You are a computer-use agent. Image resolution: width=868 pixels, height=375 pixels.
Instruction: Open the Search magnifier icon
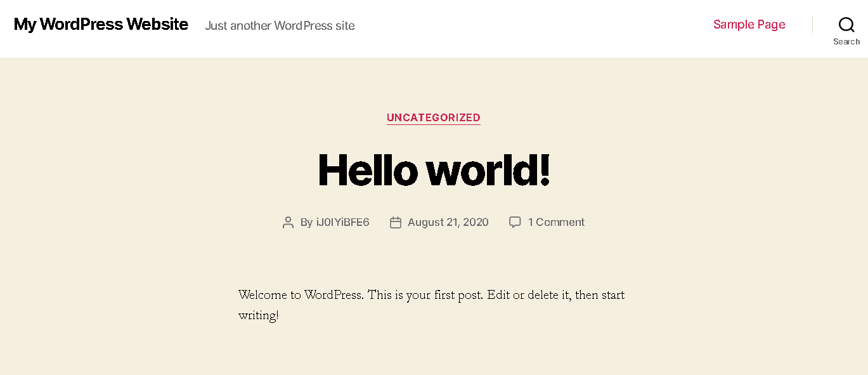(846, 25)
